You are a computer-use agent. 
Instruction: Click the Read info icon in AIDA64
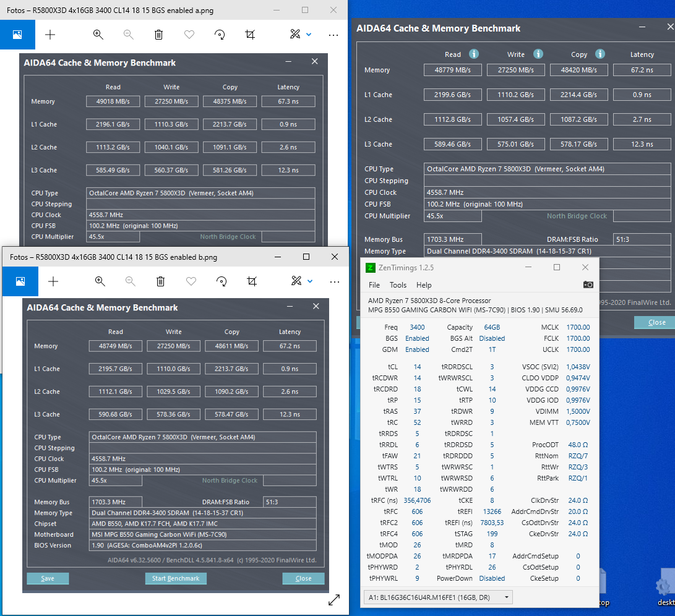coord(473,54)
